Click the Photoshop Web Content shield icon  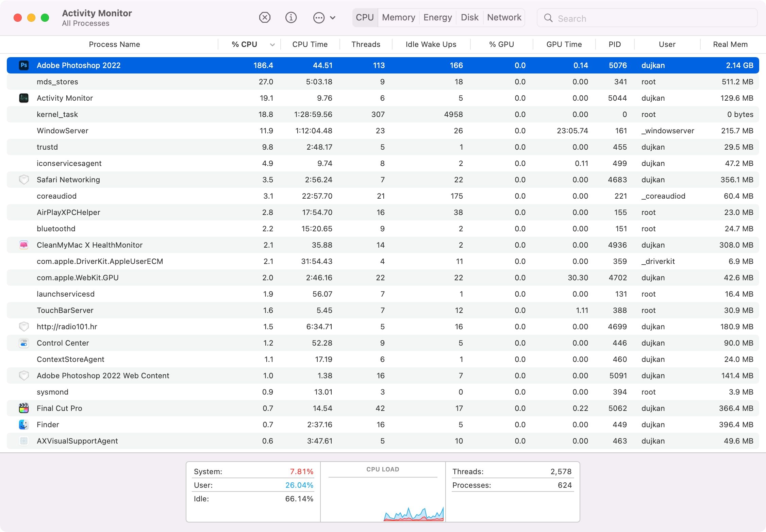[x=24, y=376]
